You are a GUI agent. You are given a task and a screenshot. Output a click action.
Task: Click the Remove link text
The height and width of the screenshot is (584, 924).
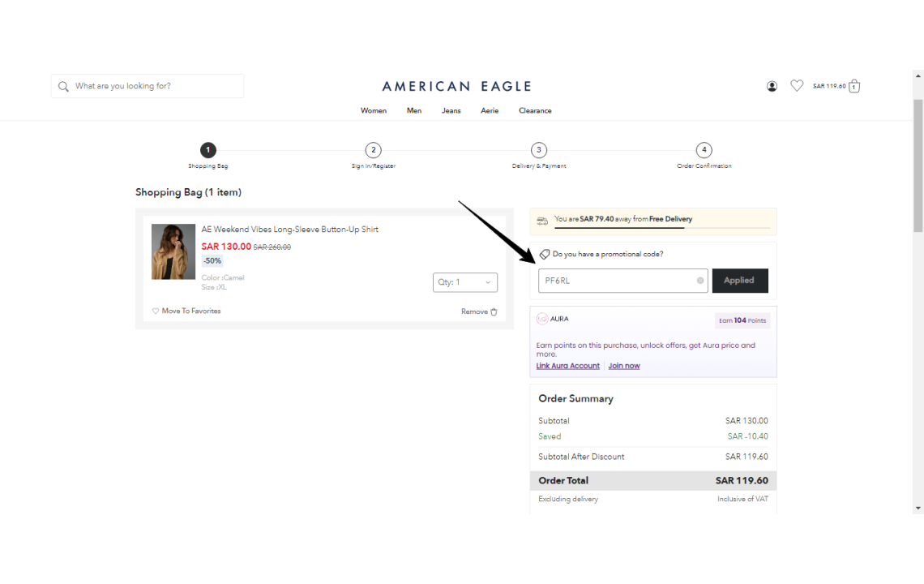pos(474,311)
